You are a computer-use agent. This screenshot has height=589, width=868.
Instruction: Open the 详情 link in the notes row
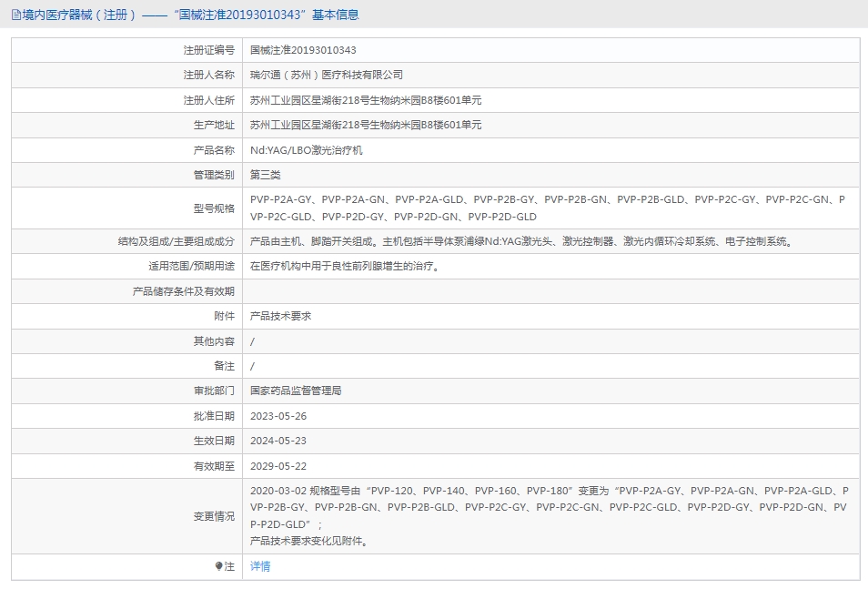coord(260,566)
